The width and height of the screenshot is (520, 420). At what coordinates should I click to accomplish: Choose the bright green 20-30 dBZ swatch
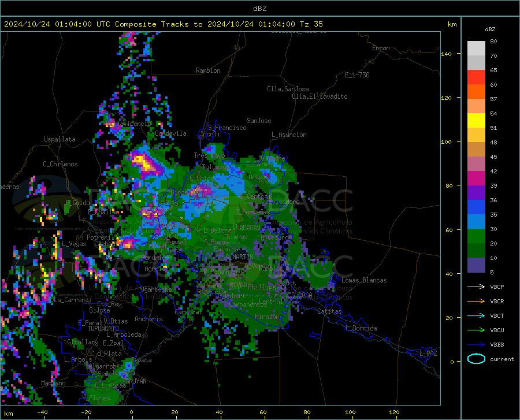(x=476, y=236)
